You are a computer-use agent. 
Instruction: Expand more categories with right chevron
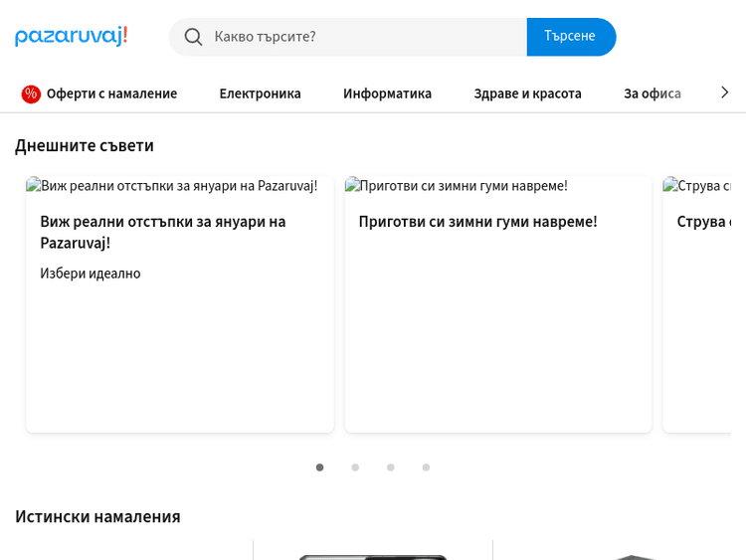(x=724, y=93)
